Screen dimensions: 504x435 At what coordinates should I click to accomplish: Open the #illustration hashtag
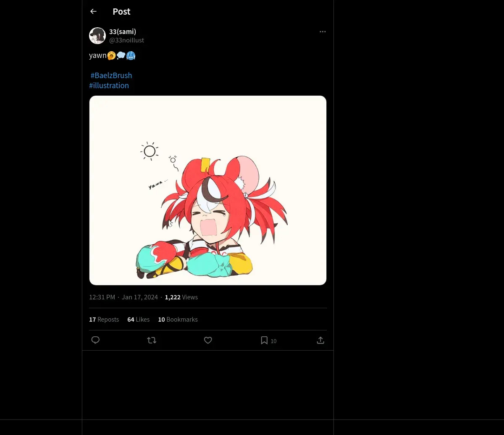click(109, 85)
